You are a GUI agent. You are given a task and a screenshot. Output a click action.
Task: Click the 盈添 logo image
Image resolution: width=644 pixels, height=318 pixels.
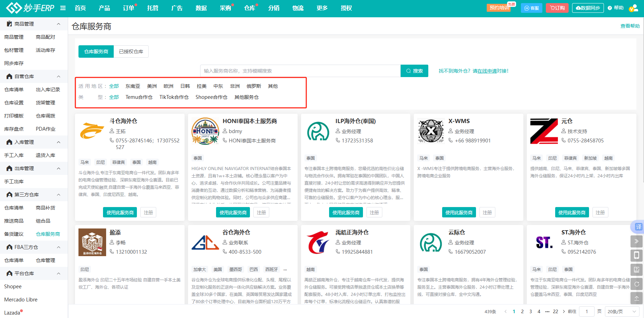tap(92, 242)
